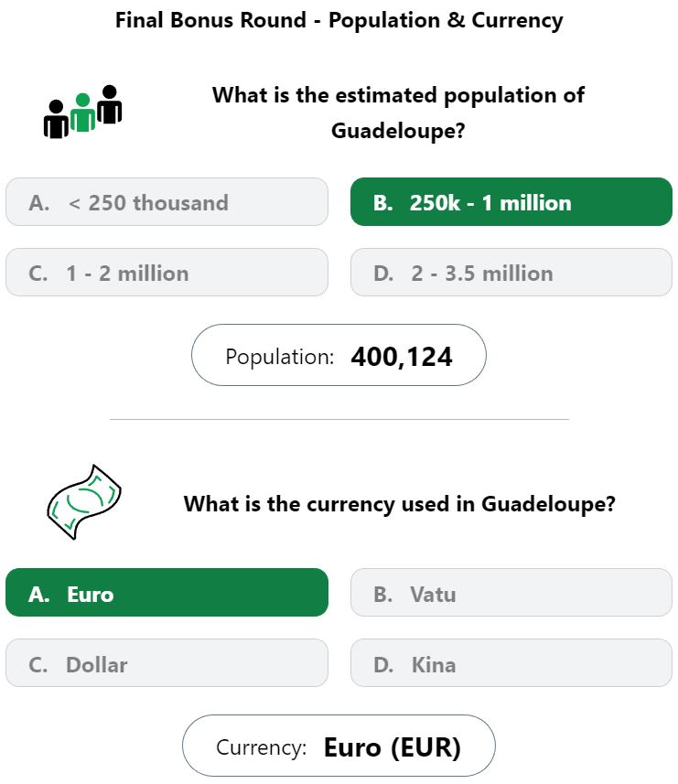Click the Population 400,124 result pill

click(339, 355)
